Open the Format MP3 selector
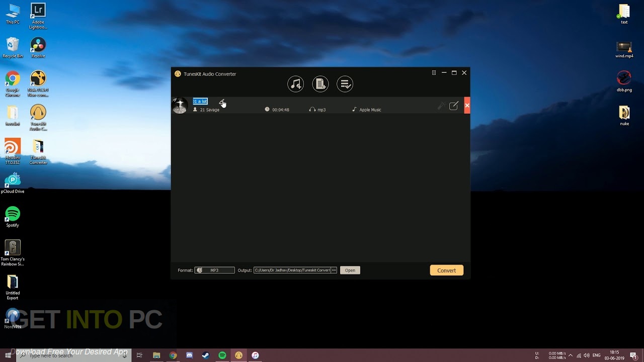 215,270
